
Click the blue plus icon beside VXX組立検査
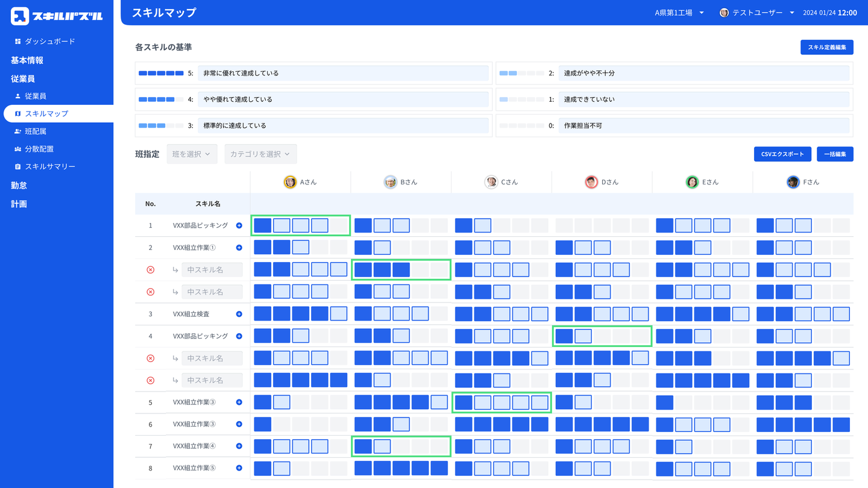click(239, 314)
